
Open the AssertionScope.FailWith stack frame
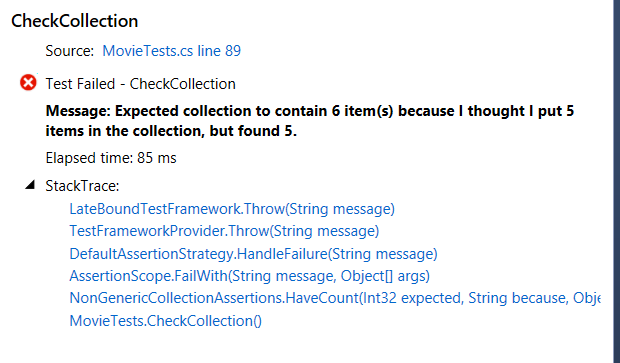250,276
